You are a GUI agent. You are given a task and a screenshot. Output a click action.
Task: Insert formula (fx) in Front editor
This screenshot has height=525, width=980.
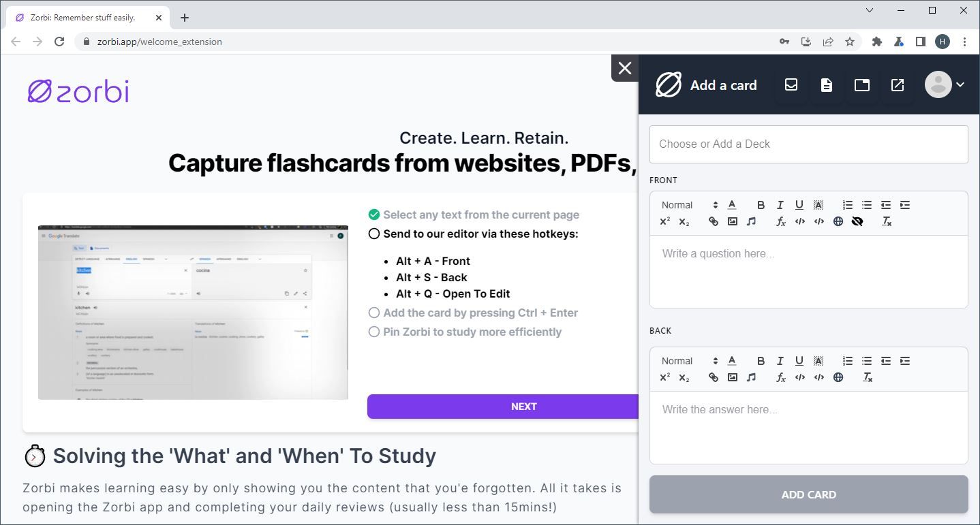pos(781,221)
